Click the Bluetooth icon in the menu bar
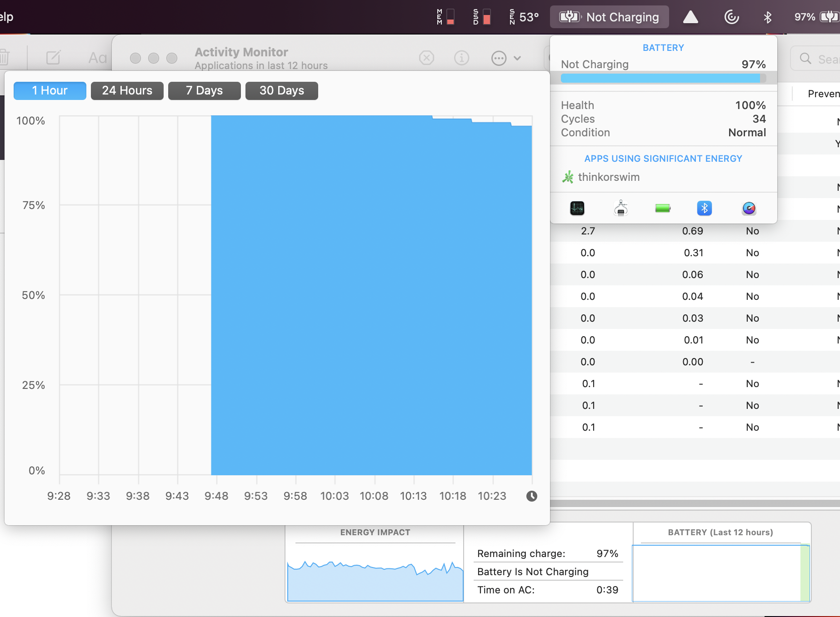840x617 pixels. point(768,17)
